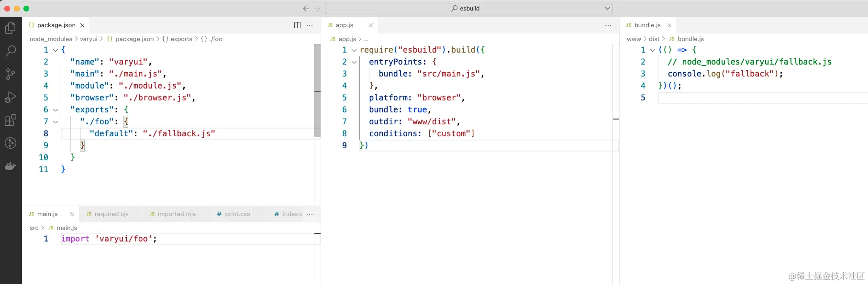Open more actions menu for package.json group

(310, 25)
